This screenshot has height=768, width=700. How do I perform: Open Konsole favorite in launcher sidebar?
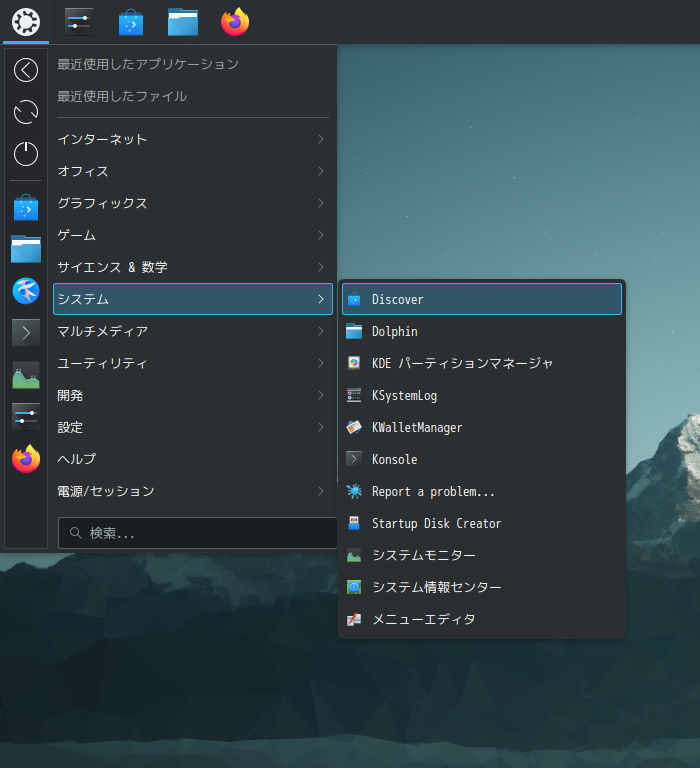26,333
